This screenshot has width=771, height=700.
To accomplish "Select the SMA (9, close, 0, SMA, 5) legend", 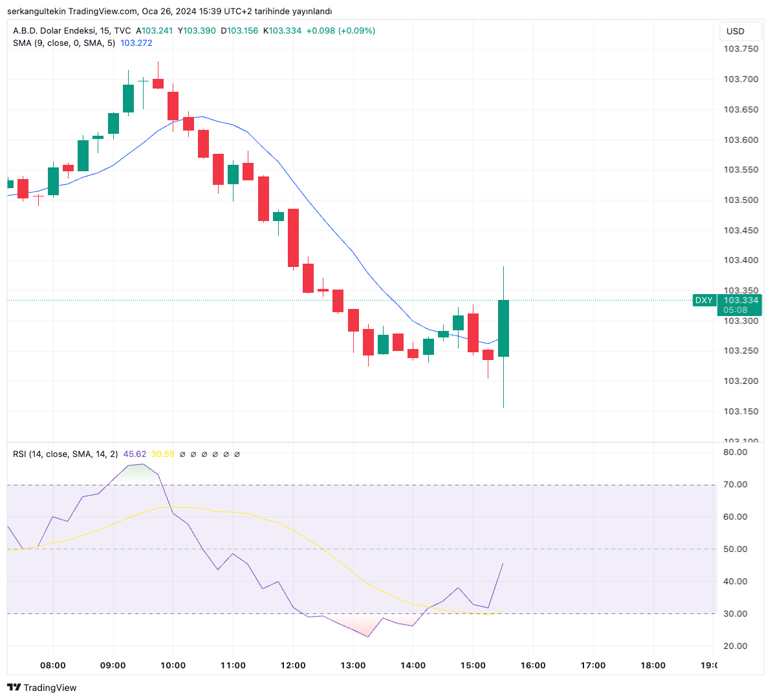I will tap(64, 43).
